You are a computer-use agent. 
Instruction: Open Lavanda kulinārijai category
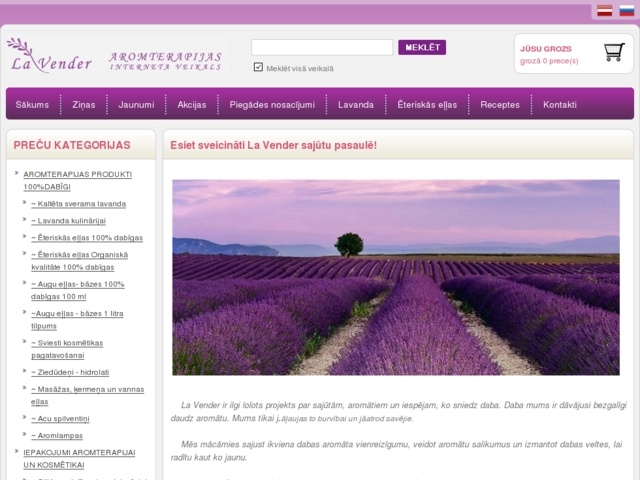click(69, 221)
